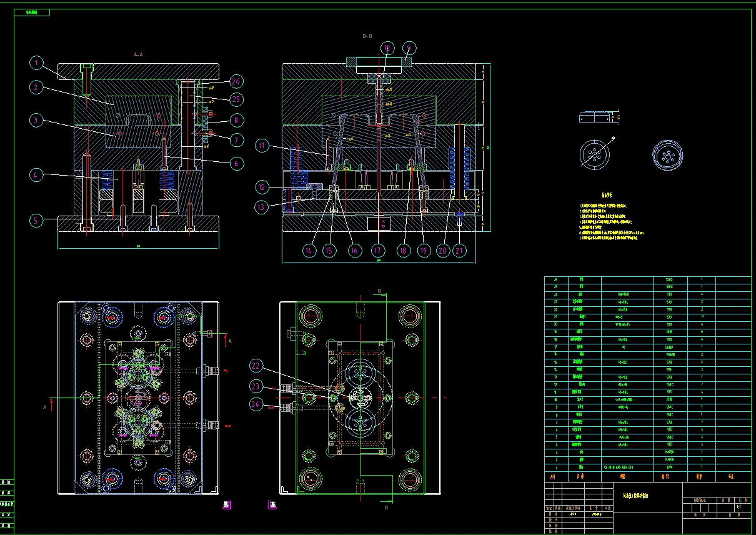The image size is (756, 535).
Task: Click the product bottom view circle
Action: (667, 154)
